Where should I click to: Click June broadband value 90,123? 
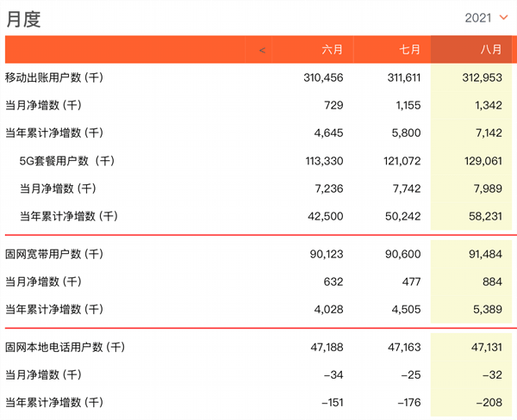(327, 254)
